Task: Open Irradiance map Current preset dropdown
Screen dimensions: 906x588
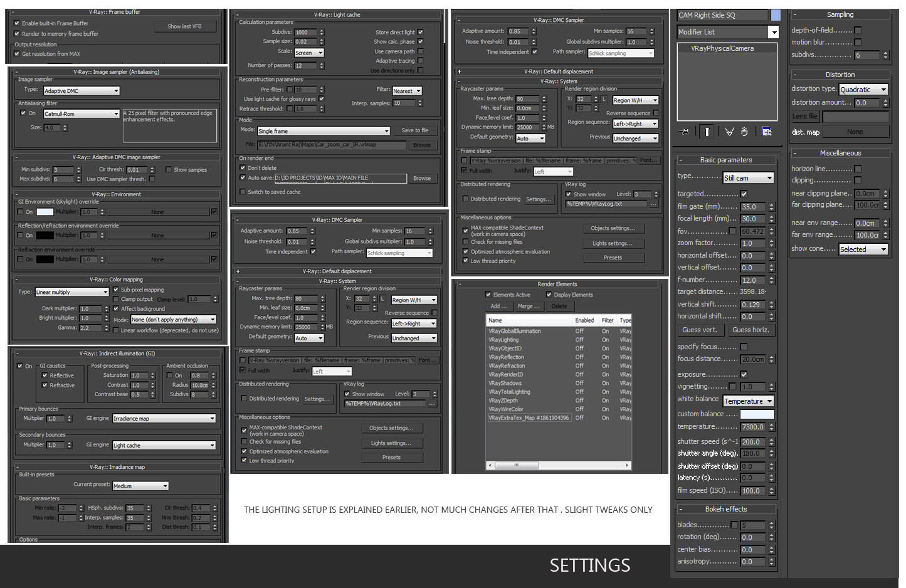Action: pyautogui.click(x=140, y=486)
